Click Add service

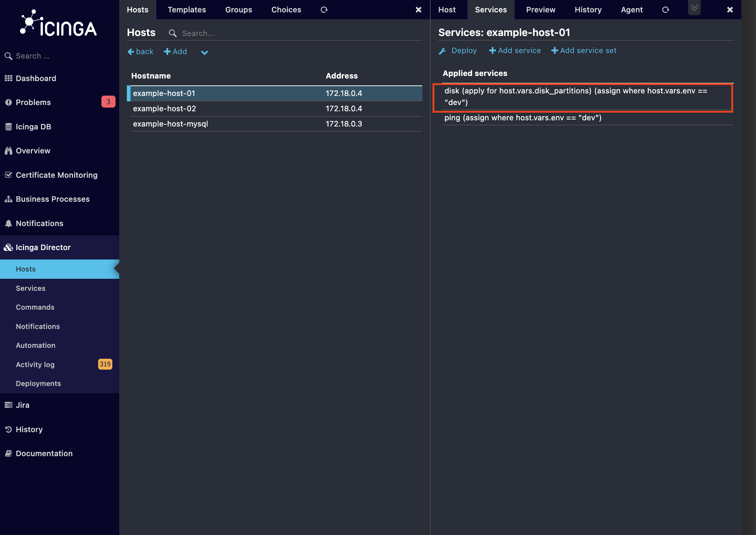pyautogui.click(x=515, y=51)
